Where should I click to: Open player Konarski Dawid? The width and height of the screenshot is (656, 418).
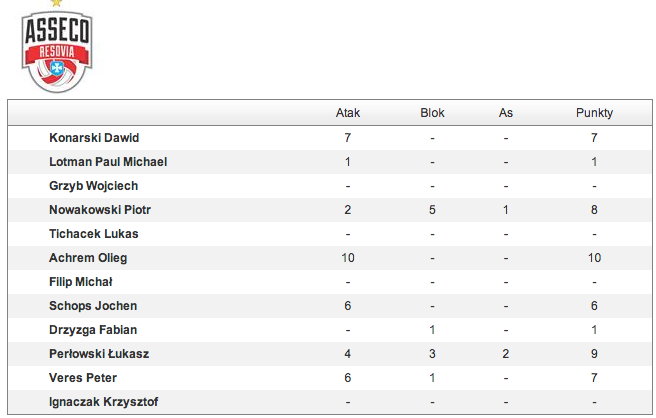click(x=94, y=138)
